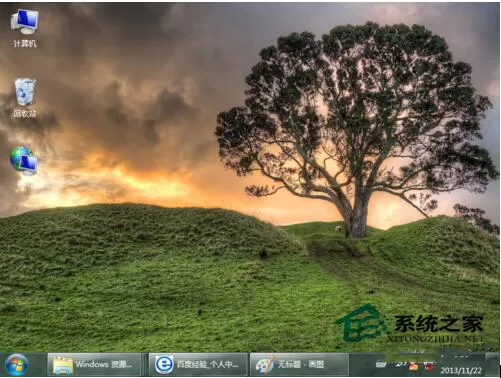The height and width of the screenshot is (378, 501).
Task: Click the orange tray notification icon
Action: 413,366
